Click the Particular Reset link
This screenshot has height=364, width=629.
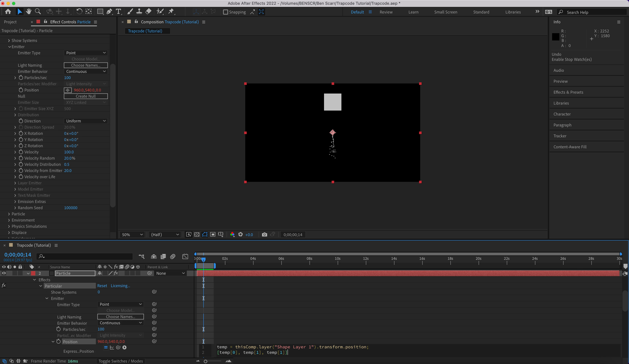tap(102, 286)
